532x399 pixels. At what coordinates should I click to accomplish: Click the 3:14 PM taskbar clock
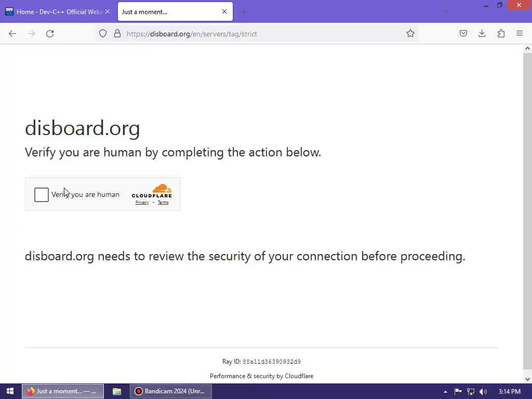509,392
